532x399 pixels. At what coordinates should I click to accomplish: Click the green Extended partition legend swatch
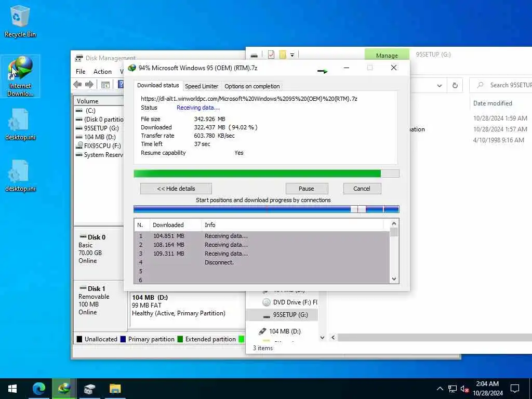[180, 339]
